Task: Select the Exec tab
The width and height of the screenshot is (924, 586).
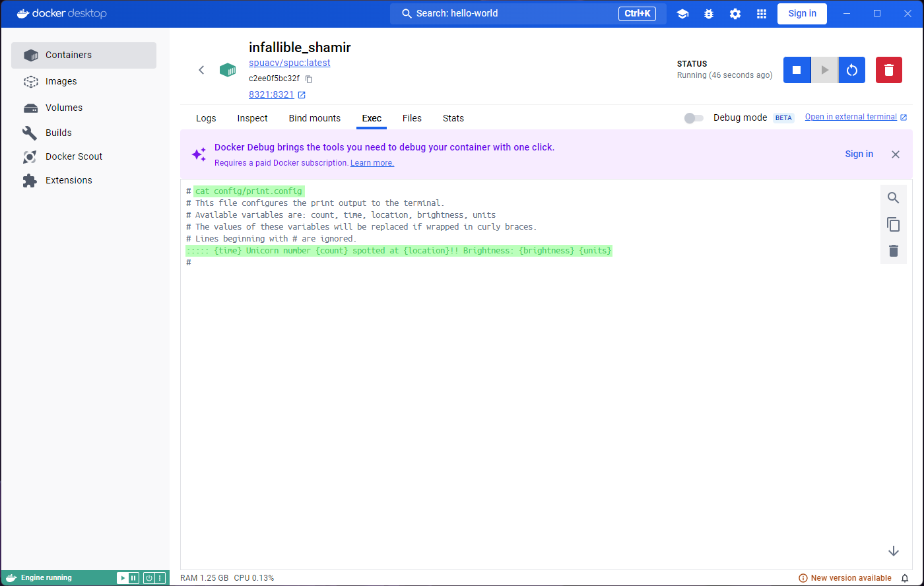Action: (x=372, y=118)
